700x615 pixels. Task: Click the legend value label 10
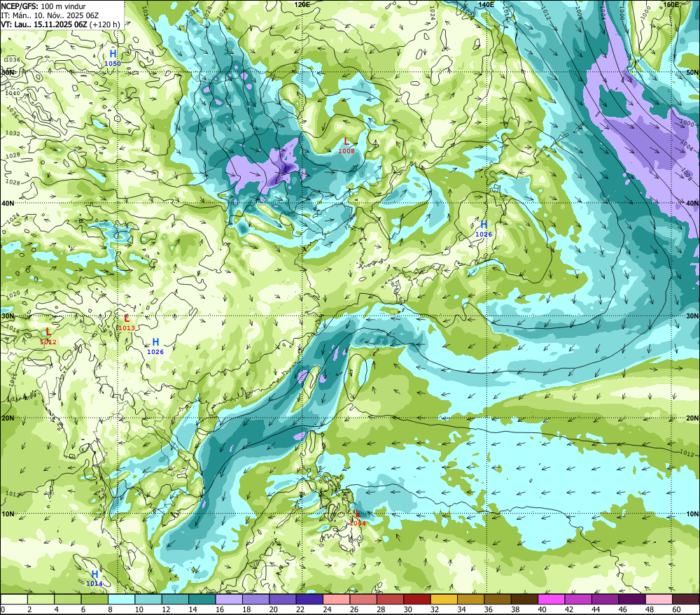[139, 609]
